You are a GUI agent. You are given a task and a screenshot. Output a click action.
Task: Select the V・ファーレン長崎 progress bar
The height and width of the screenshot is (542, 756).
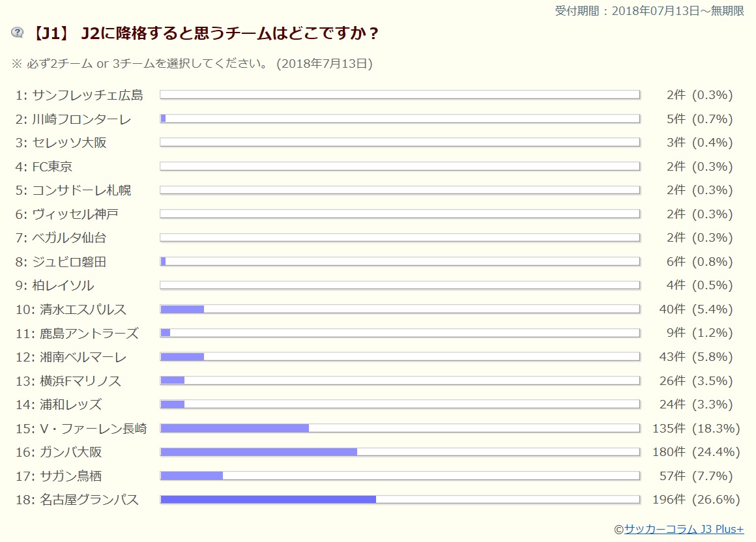pyautogui.click(x=400, y=428)
